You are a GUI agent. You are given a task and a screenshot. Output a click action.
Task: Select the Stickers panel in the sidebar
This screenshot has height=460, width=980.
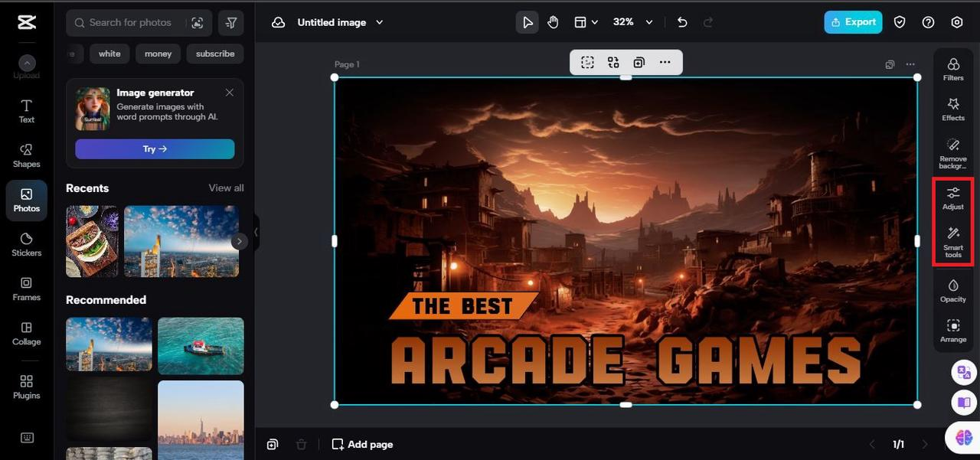tap(26, 245)
